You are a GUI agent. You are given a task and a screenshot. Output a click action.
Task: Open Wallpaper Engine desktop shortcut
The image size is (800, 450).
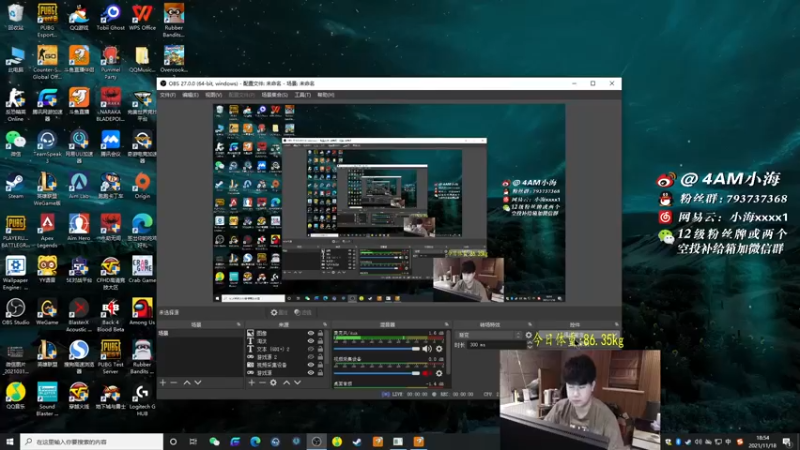point(15,273)
